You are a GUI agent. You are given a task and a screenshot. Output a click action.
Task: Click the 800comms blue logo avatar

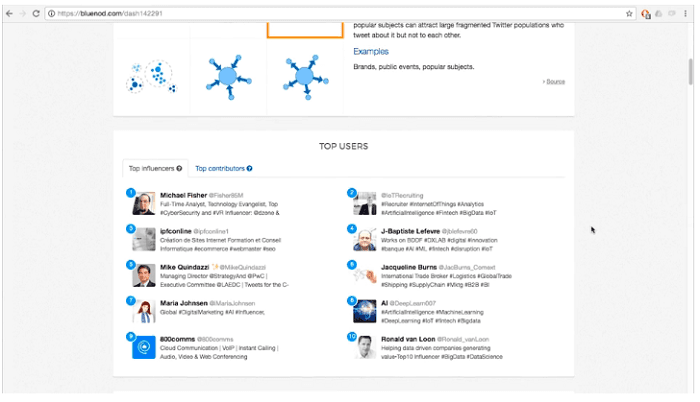144,348
